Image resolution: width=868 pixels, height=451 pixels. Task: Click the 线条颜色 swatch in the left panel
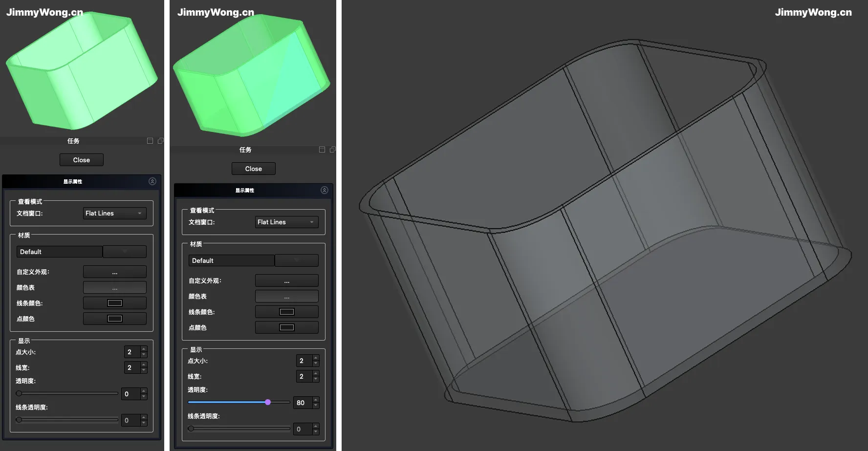coord(115,303)
